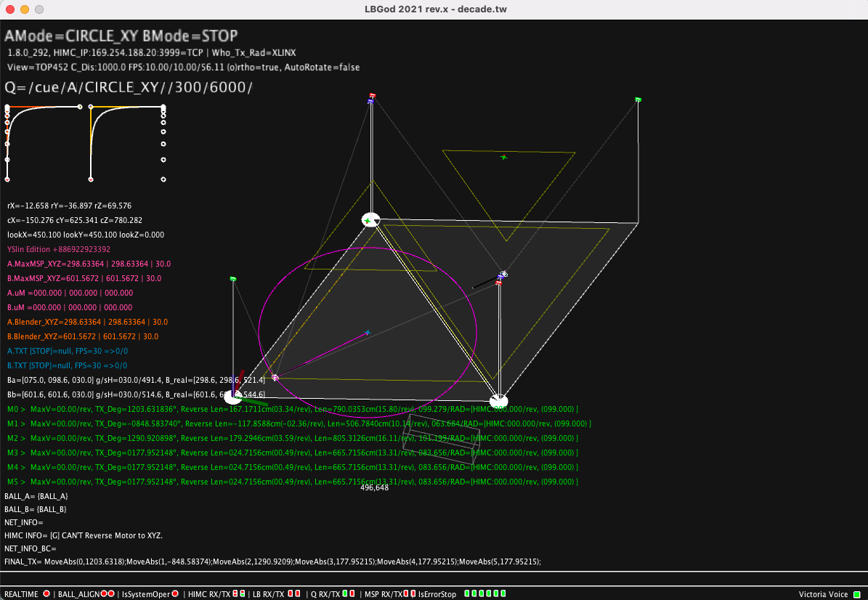Select the green marker at top-right pole
868x600 pixels.
coord(638,100)
